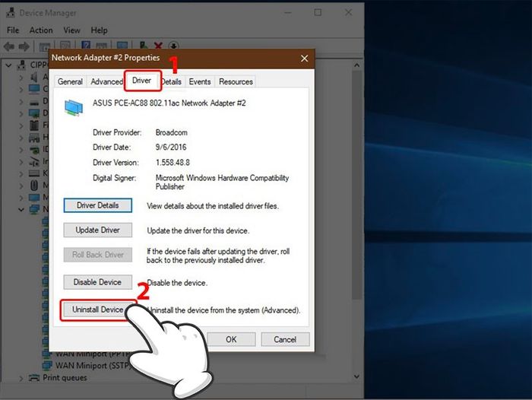This screenshot has width=532, height=400.
Task: Click the speaker icon of the audio category
Action: [34, 78]
